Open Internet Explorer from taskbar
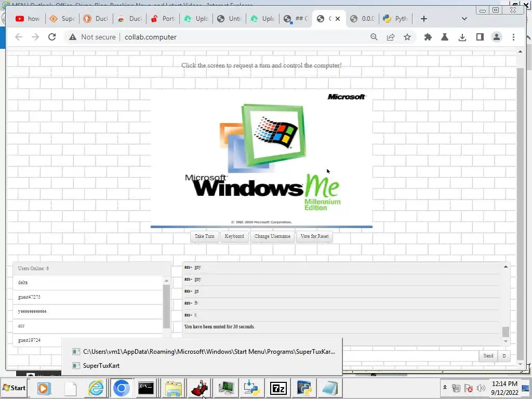 pyautogui.click(x=96, y=388)
